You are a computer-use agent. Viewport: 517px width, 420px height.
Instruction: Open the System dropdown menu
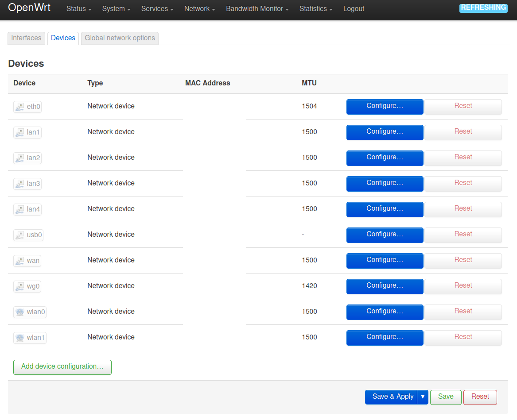(x=117, y=9)
